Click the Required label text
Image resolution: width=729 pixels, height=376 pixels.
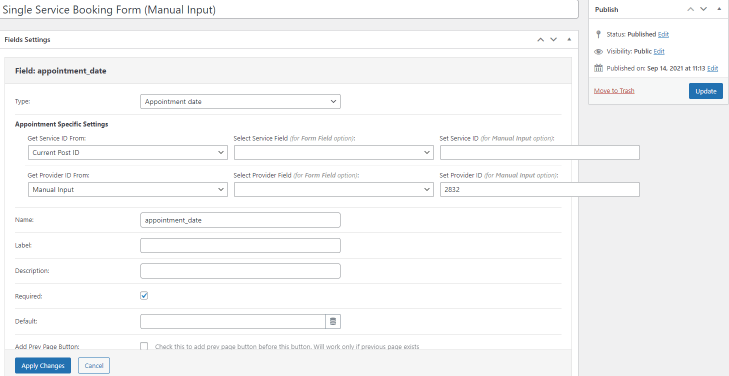coord(28,296)
